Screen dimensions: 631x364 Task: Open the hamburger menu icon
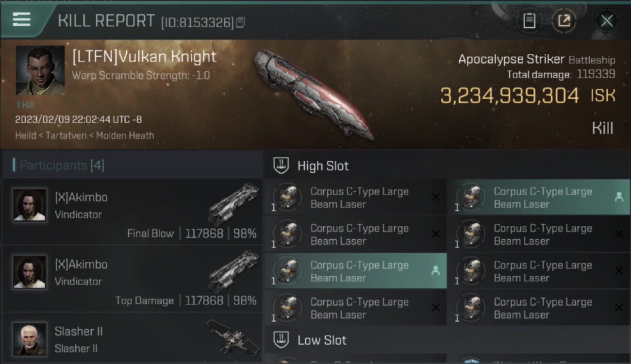(x=21, y=19)
